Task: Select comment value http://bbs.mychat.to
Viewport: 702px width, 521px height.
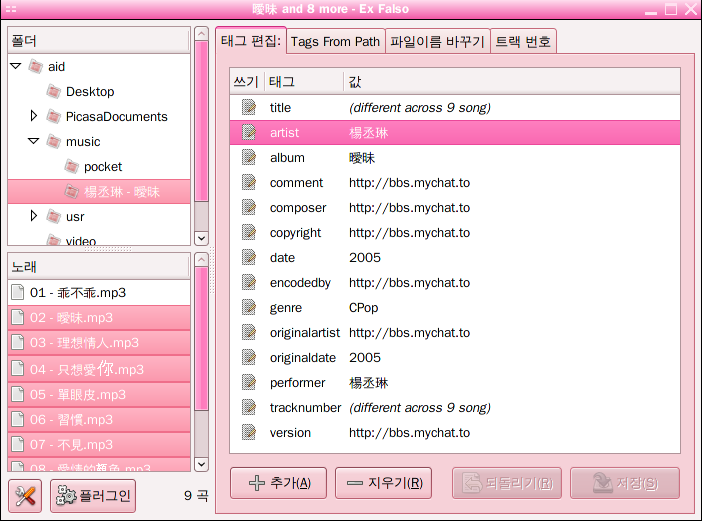Action: [410, 183]
